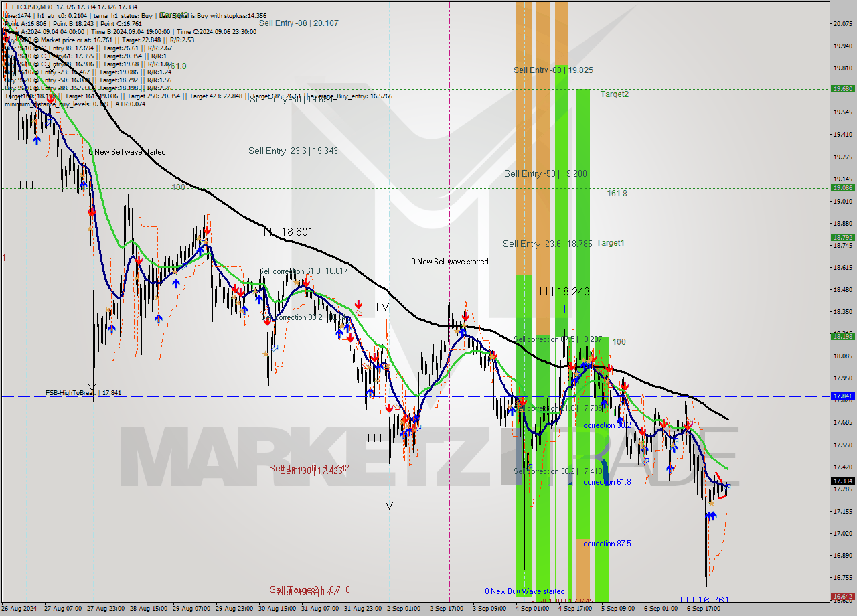Select the green 18.792 price tag
This screenshot has width=857, height=616.
842,237
